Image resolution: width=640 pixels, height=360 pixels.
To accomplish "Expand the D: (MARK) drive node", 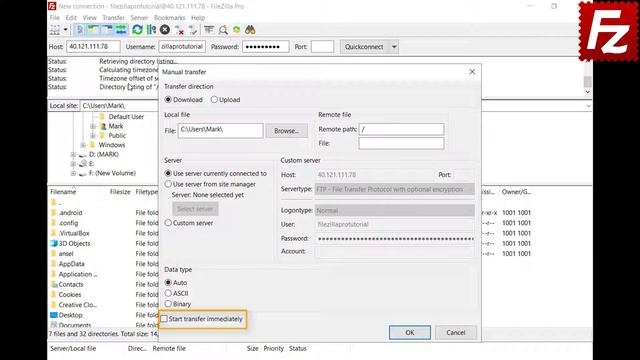I will click(x=73, y=155).
